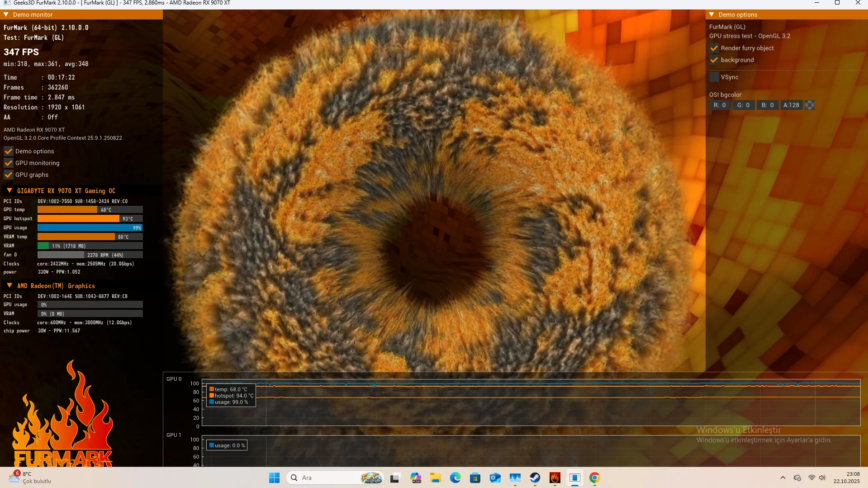Minimize the FurMark window
Screen dimensions: 868x488
(817, 3)
